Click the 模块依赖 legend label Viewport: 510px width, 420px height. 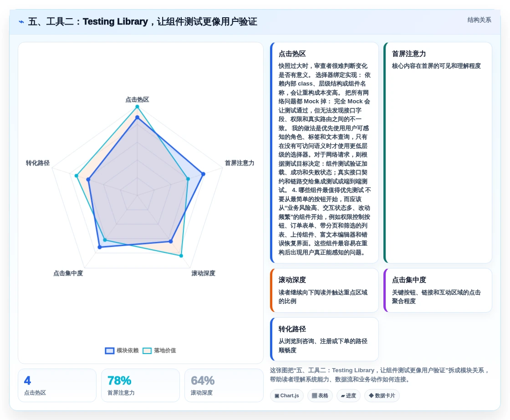point(127,350)
